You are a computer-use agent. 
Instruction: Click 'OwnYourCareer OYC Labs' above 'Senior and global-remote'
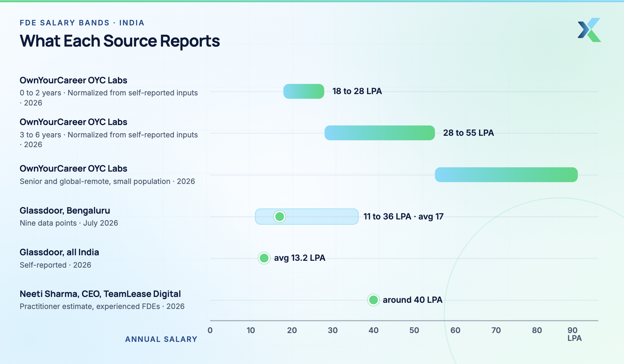point(74,169)
